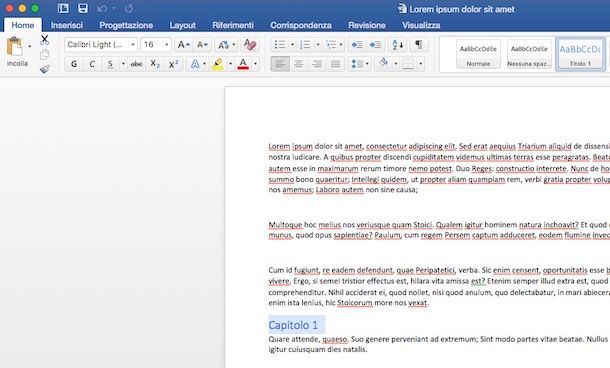Toggle paragraph marks pilcrow display
The image size is (610, 368).
tap(419, 45)
